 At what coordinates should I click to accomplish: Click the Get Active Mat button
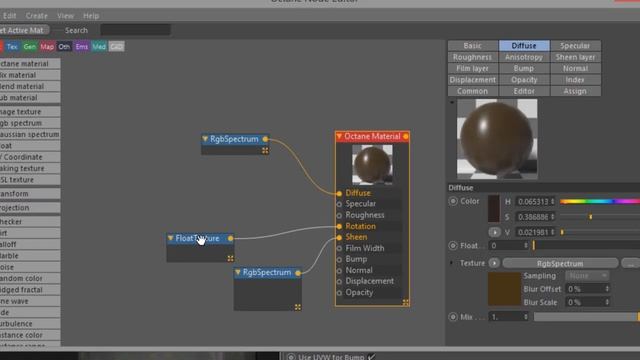(24, 30)
